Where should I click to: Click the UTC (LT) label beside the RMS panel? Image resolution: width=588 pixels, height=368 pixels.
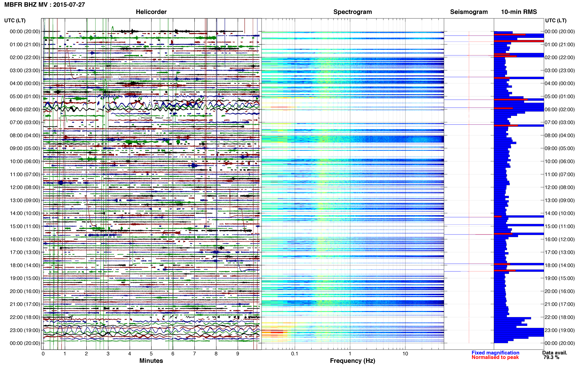556,20
